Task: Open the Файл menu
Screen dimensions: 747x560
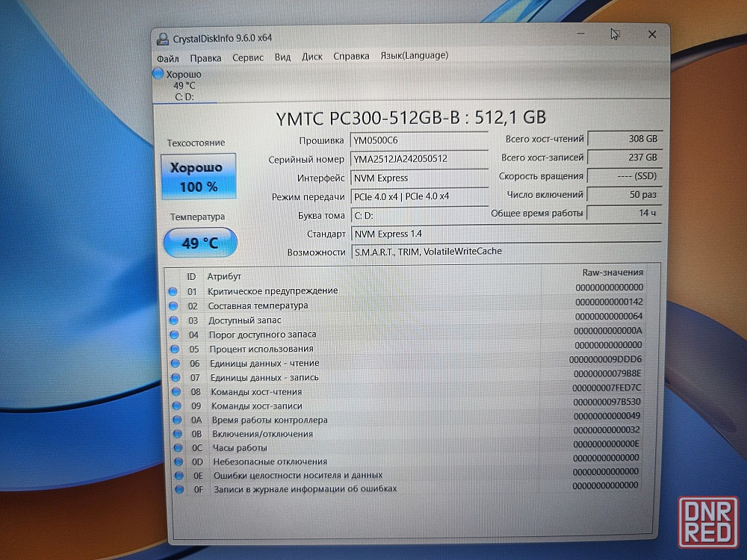Action: [167, 58]
